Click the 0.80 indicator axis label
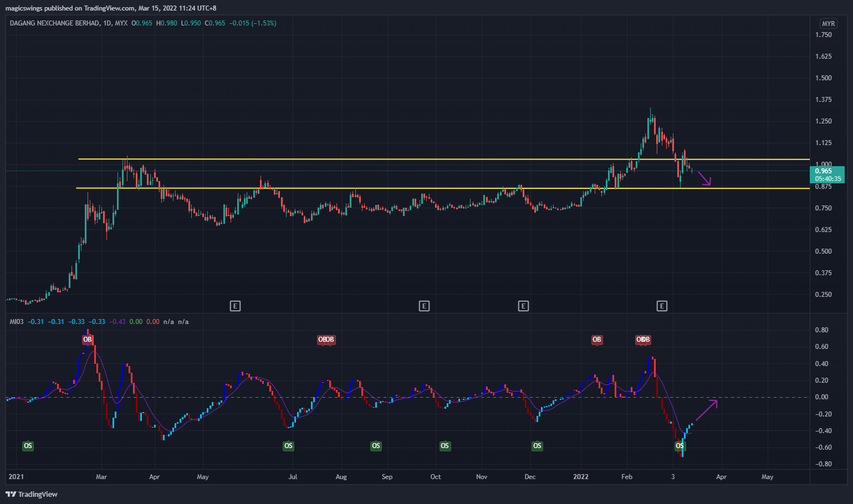The image size is (853, 504). (822, 330)
